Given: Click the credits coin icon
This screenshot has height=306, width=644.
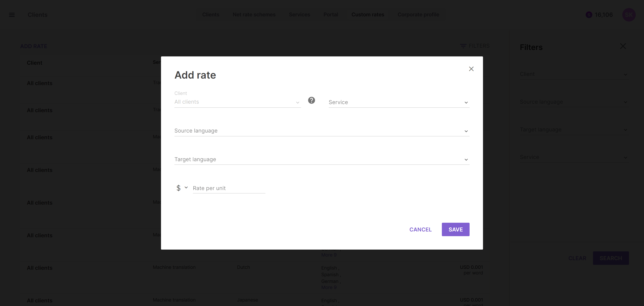Looking at the screenshot, I should [x=589, y=15].
